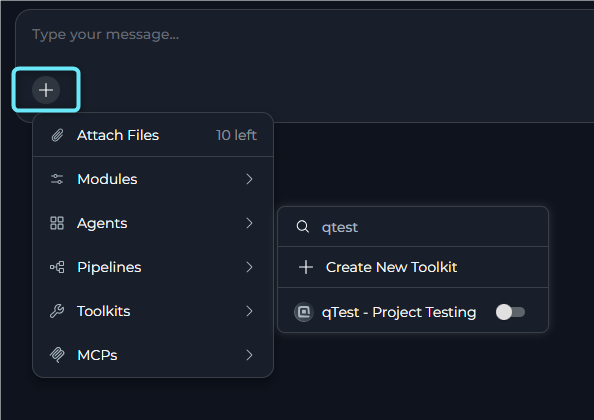Open the Toolkits menu item
This screenshot has width=594, height=420.
point(153,311)
